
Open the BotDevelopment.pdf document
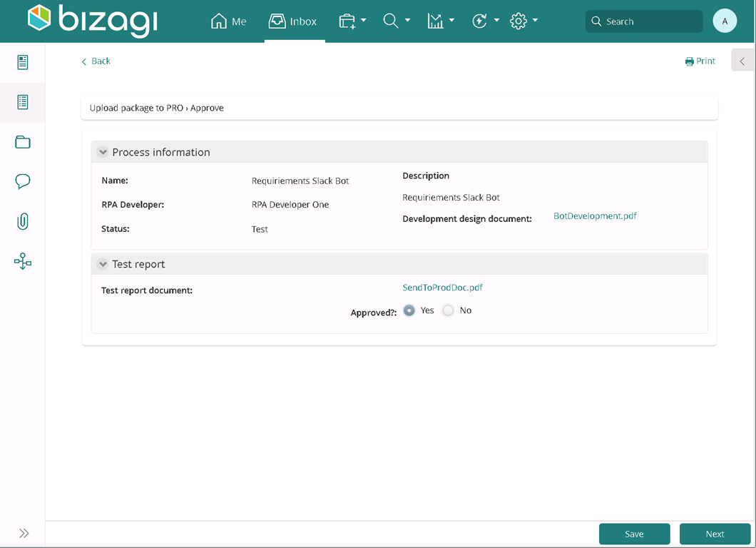(x=595, y=215)
